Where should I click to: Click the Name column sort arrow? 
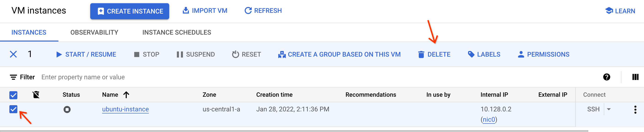[x=127, y=95]
